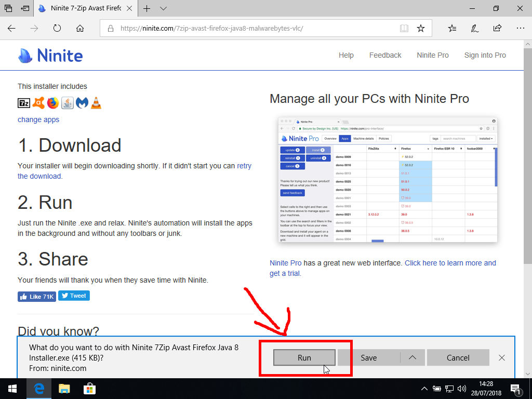This screenshot has height=399, width=532.
Task: Click Sign into Pro
Action: pyautogui.click(x=485, y=55)
